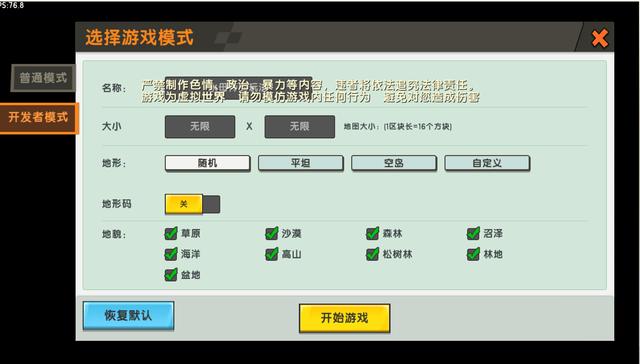Screen dimensions: 640x364
Task: Open the second 无限 map length box
Action: (300, 127)
